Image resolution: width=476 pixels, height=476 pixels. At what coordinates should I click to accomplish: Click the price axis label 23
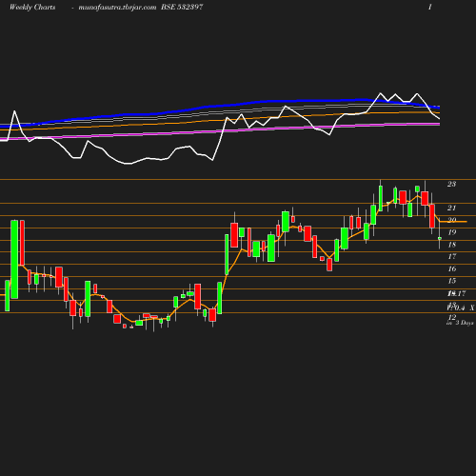coord(451,184)
